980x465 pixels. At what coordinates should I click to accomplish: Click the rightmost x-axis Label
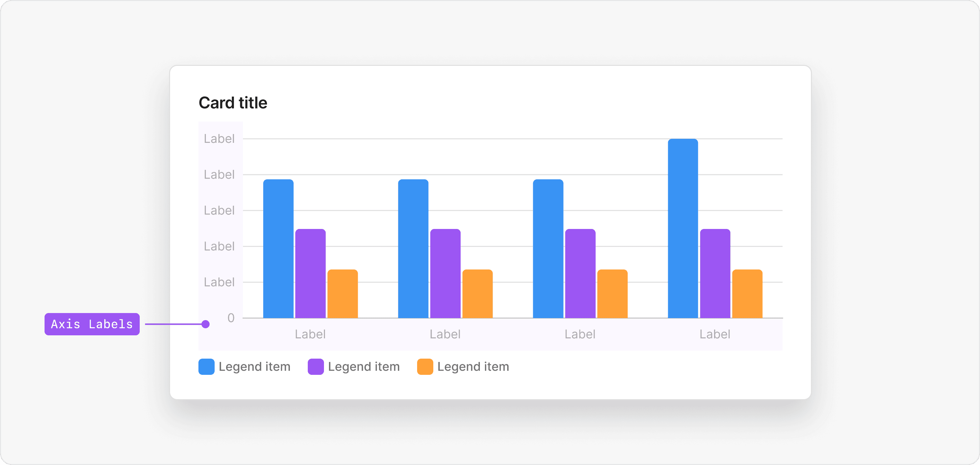pos(715,334)
